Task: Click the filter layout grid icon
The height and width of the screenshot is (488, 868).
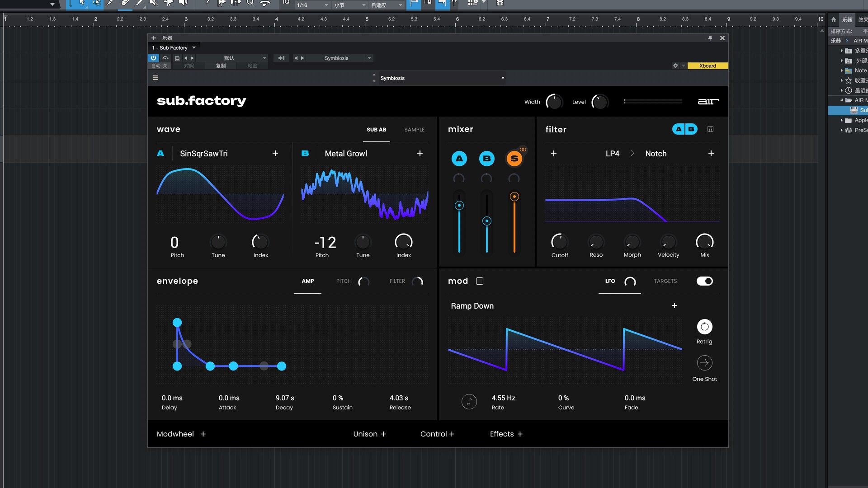Action: pos(710,129)
